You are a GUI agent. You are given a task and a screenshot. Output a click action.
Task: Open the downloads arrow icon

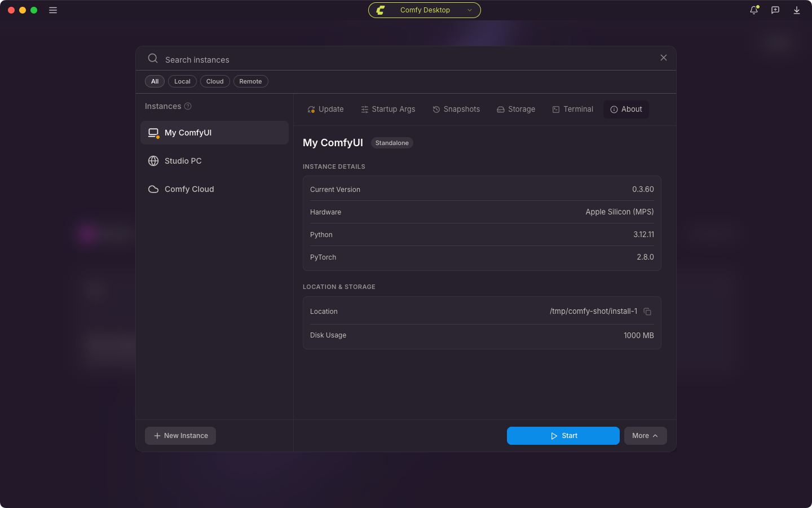click(x=797, y=10)
